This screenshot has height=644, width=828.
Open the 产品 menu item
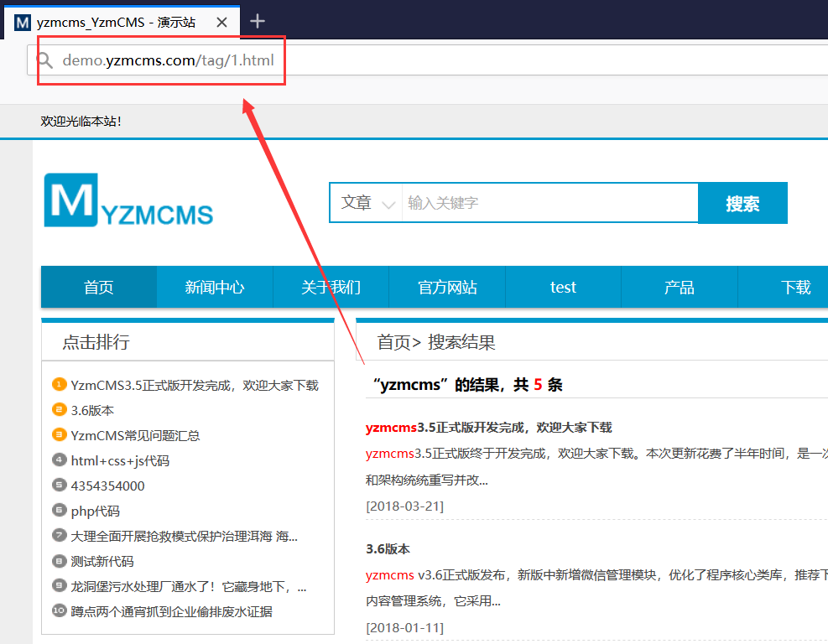pyautogui.click(x=679, y=287)
